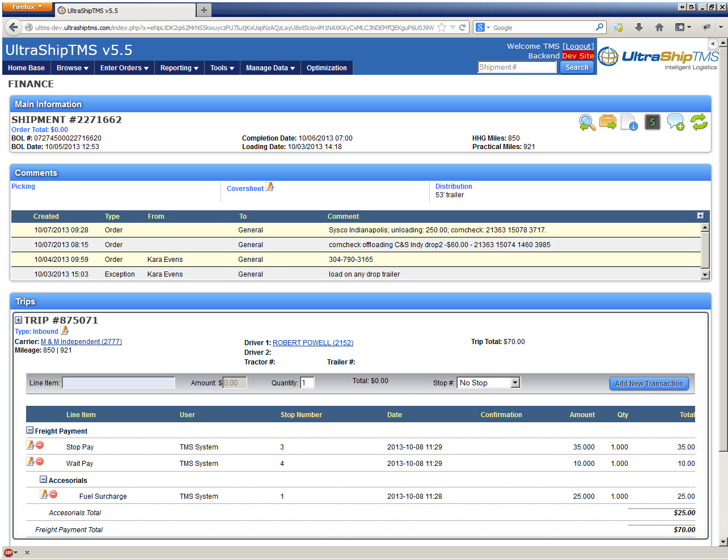The image size is (728, 560).
Task: Edit the Coversheet comment via pencil icon
Action: pos(270,186)
